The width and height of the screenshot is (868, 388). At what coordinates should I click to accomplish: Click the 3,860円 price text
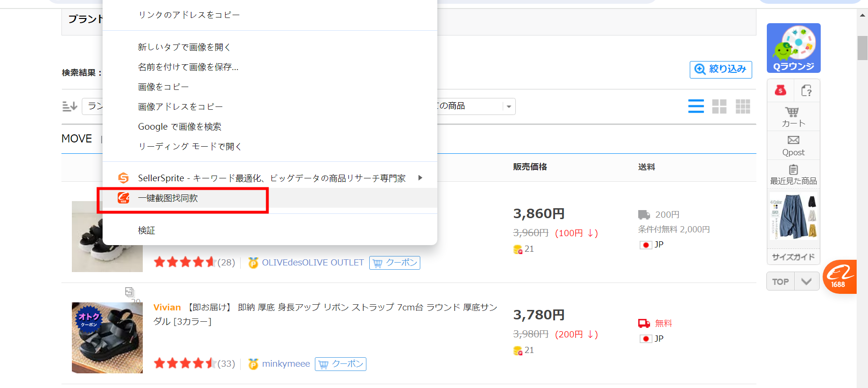point(539,214)
